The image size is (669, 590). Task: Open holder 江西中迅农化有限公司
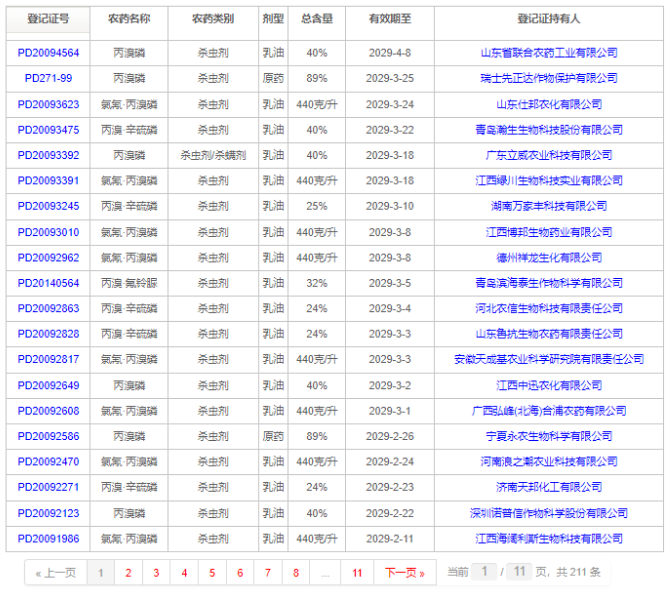549,385
